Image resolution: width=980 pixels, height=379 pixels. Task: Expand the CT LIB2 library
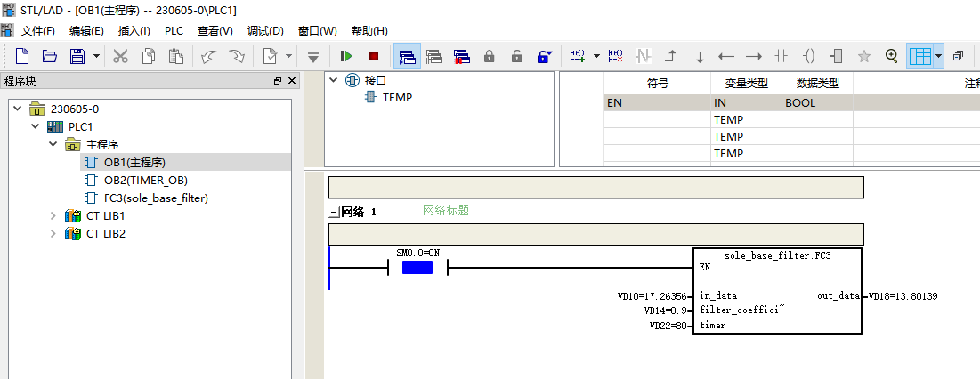[x=53, y=233]
